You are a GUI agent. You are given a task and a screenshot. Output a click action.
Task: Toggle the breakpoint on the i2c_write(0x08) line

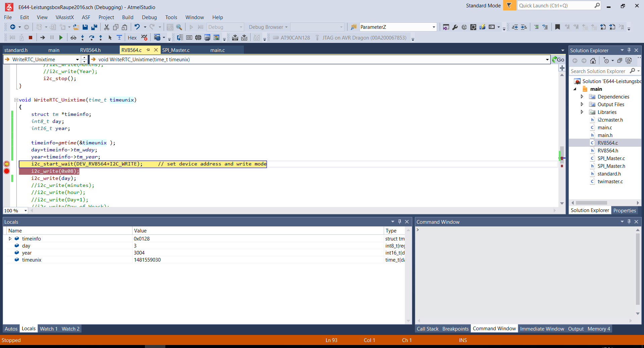6,171
